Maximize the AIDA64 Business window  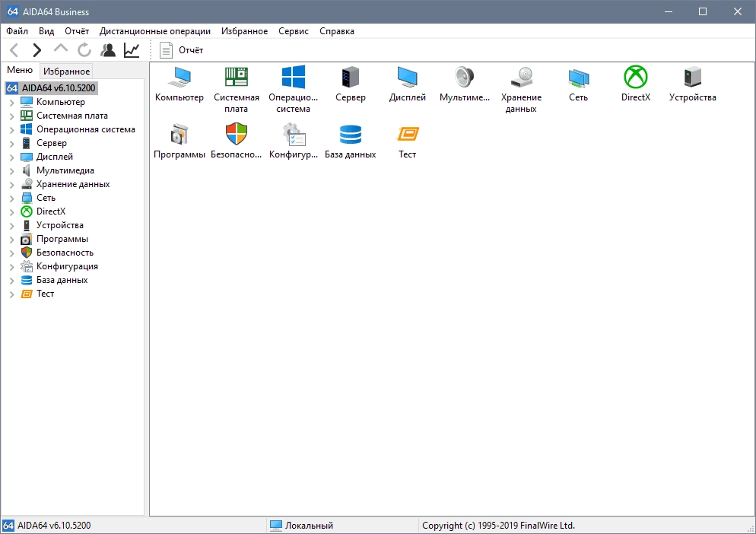click(703, 11)
